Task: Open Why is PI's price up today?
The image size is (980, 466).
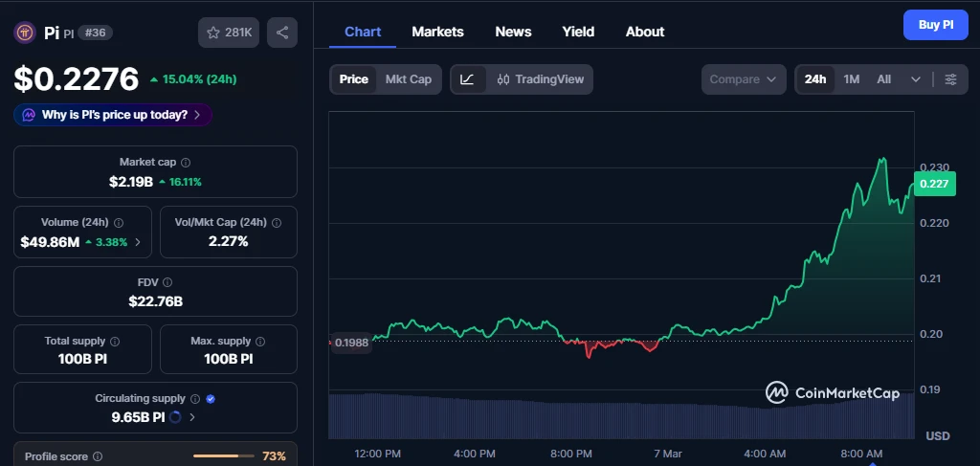Action: click(113, 115)
